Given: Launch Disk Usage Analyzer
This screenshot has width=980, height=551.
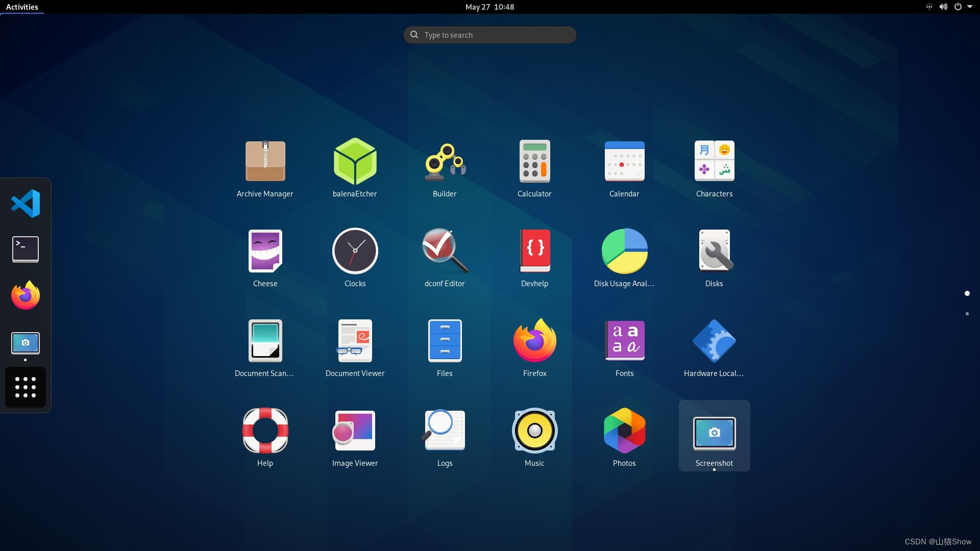Looking at the screenshot, I should [624, 252].
